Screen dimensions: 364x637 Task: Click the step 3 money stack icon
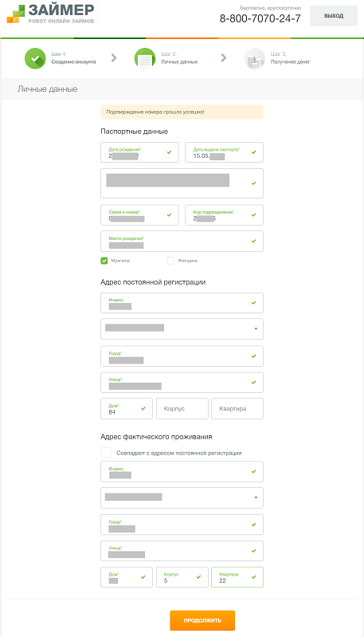click(254, 58)
